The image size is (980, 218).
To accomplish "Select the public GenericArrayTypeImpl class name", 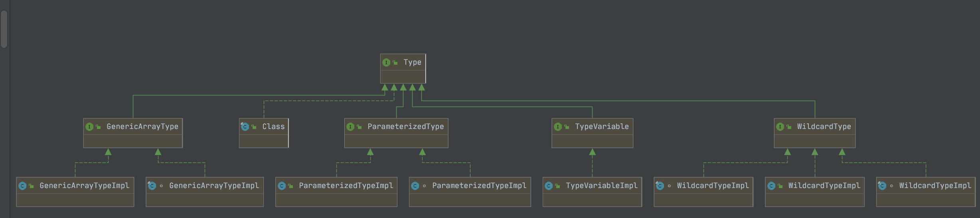I will point(84,186).
